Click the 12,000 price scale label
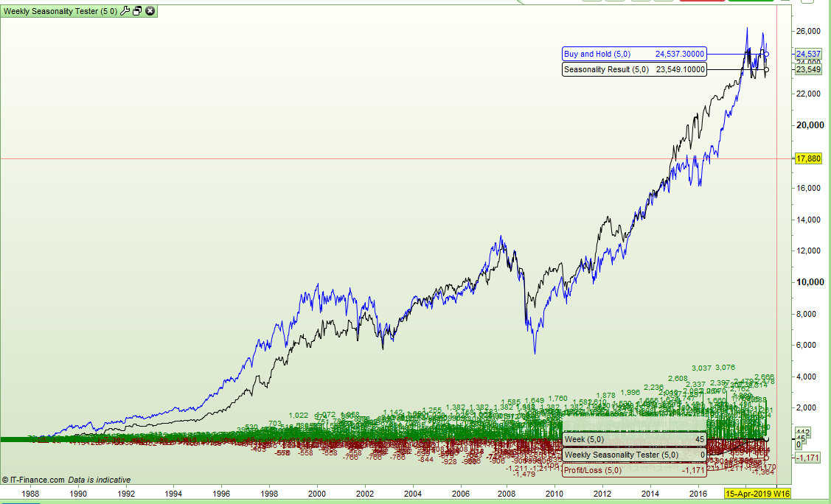This screenshot has height=504, width=831. pos(809,251)
